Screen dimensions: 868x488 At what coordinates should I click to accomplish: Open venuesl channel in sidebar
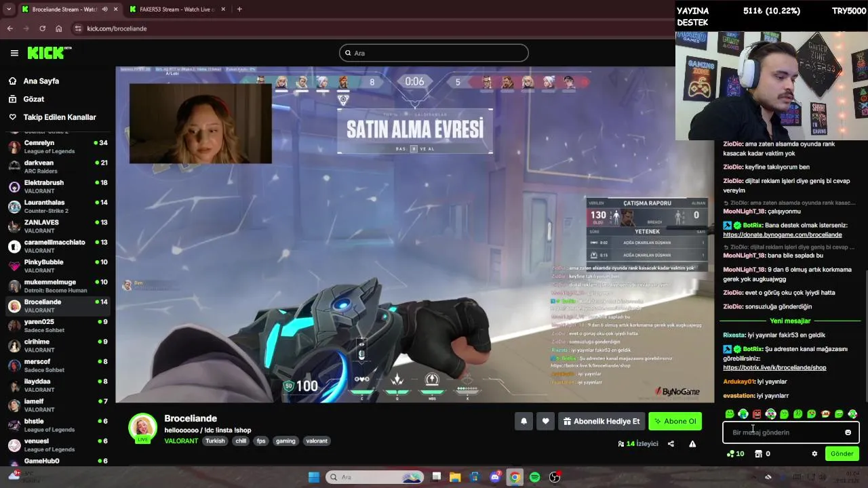[x=58, y=445]
